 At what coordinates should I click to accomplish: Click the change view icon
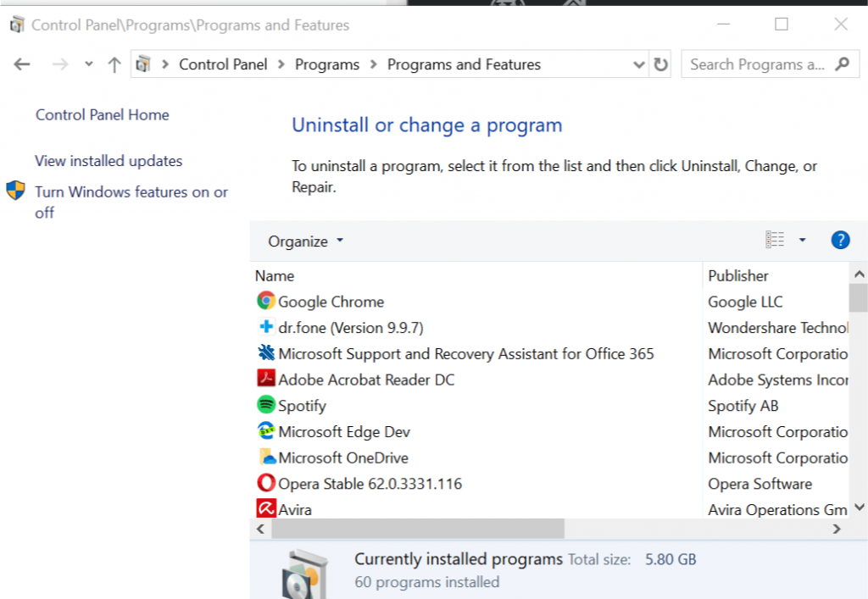775,240
